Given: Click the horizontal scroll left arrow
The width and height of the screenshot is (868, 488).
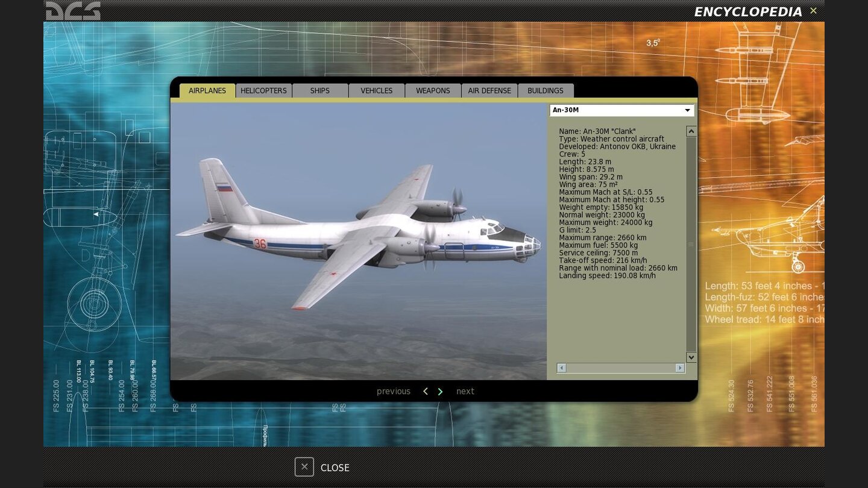Looking at the screenshot, I should click(561, 368).
